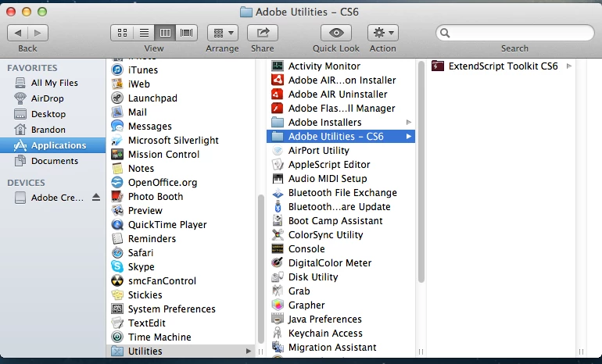Screen dimensions: 602x364
Task: Select the Microsoft Silverlight row
Action: tap(181, 140)
